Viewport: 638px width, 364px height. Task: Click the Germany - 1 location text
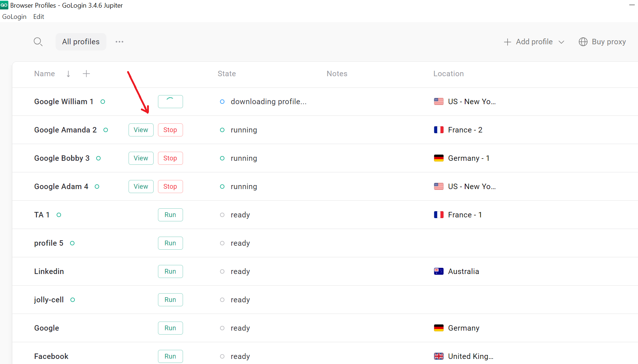(x=469, y=158)
